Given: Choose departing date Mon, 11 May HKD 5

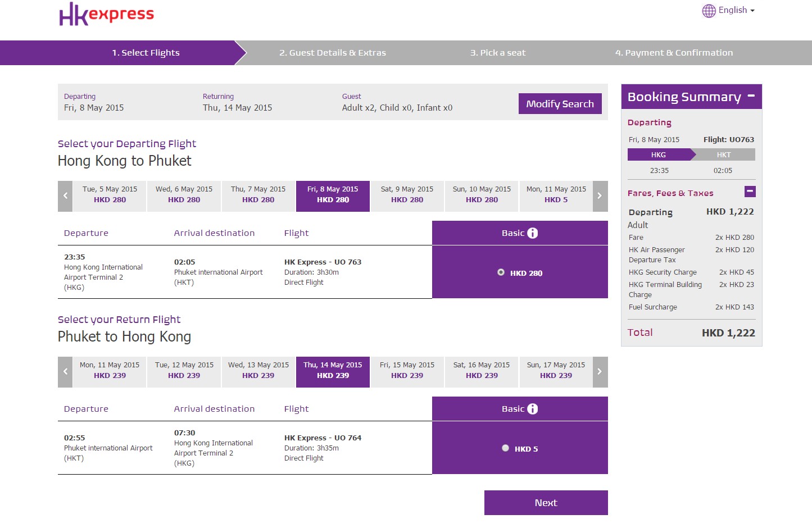Looking at the screenshot, I should coord(556,196).
